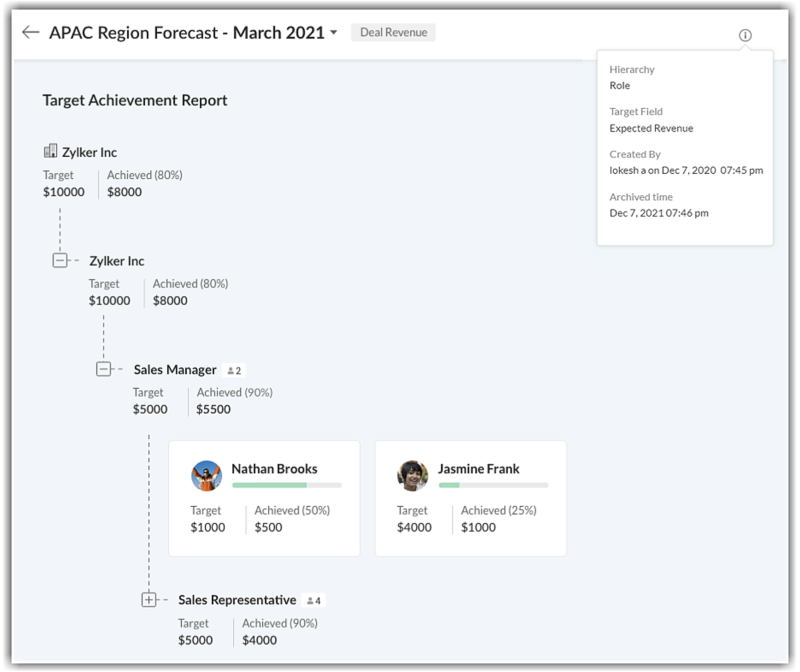The width and height of the screenshot is (800, 672).
Task: Click the info icon at top right
Action: coord(745,35)
